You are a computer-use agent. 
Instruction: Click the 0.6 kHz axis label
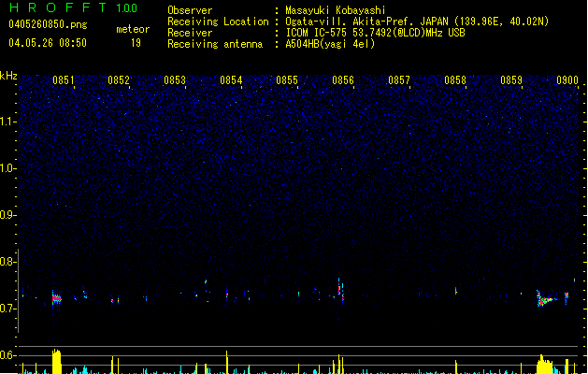pyautogui.click(x=7, y=355)
